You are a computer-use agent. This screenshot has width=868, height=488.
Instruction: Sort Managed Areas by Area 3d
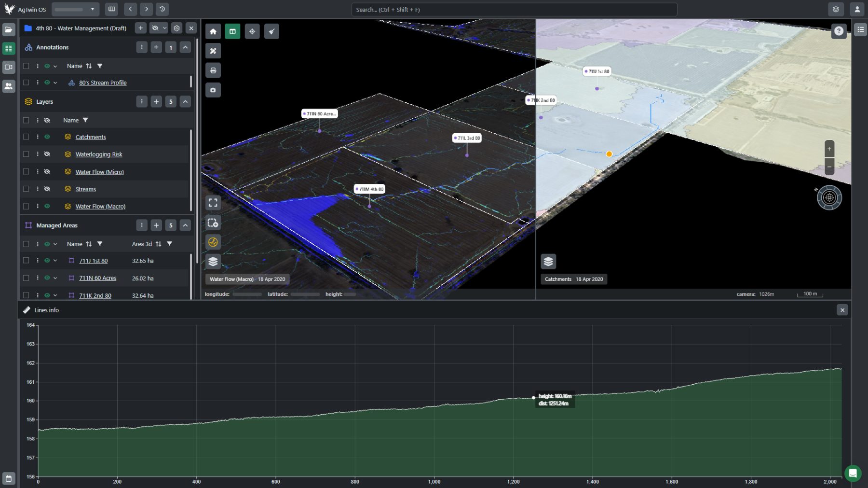coord(158,244)
